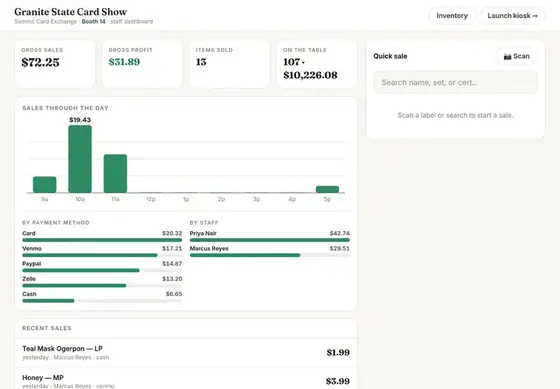560x389 pixels.
Task: Select the Gross Profit $31.89 value
Action: pos(124,62)
